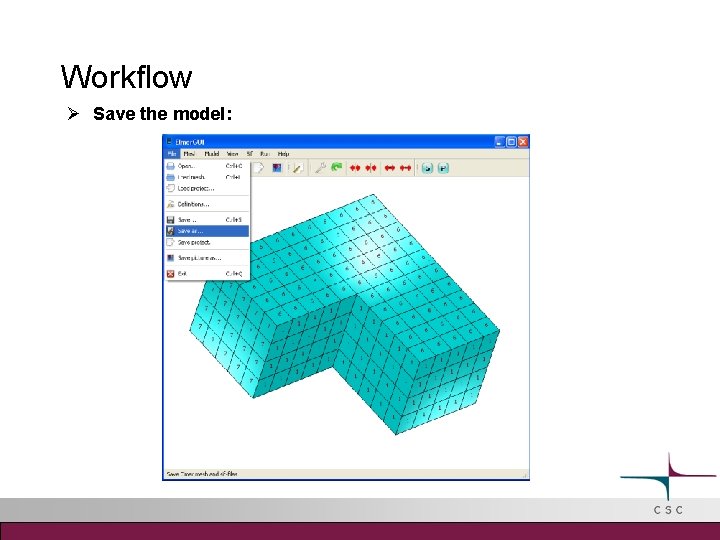Click the first teal solver toolbar button
Screen dimensions: 720x540
pos(428,168)
